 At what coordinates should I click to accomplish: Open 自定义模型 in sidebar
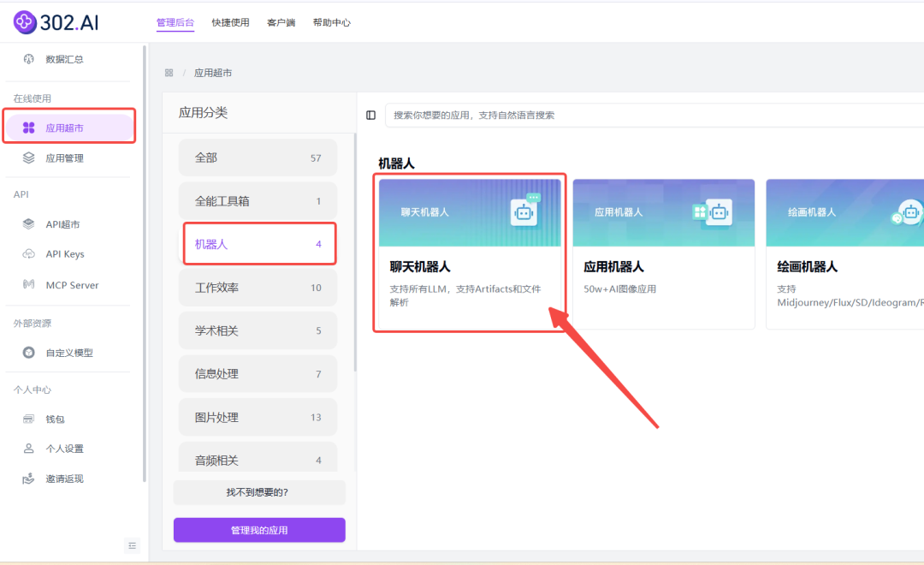68,353
